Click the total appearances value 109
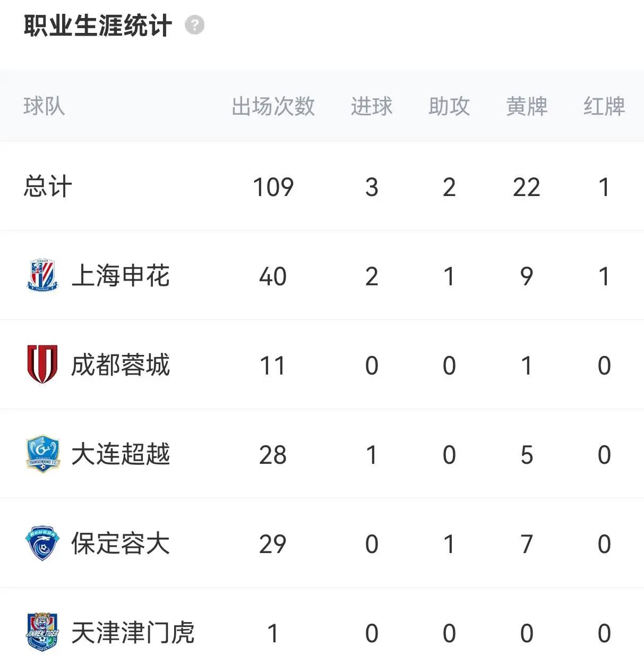644x671 pixels. 273,187
